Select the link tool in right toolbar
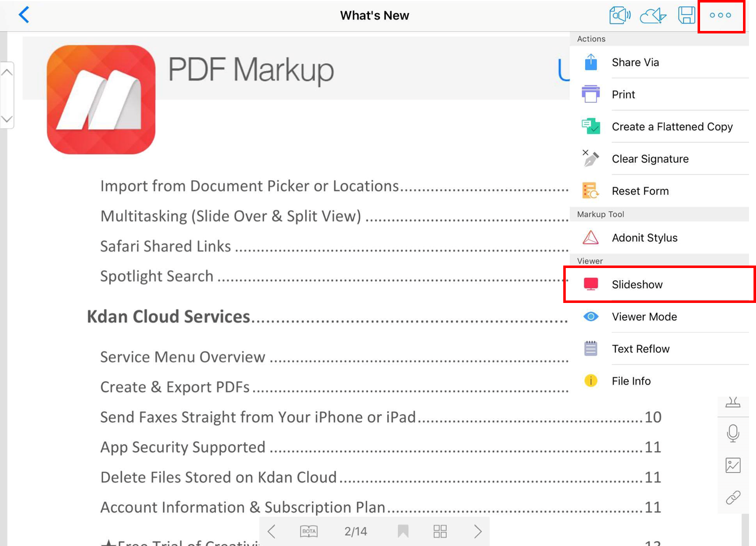 pyautogui.click(x=733, y=497)
